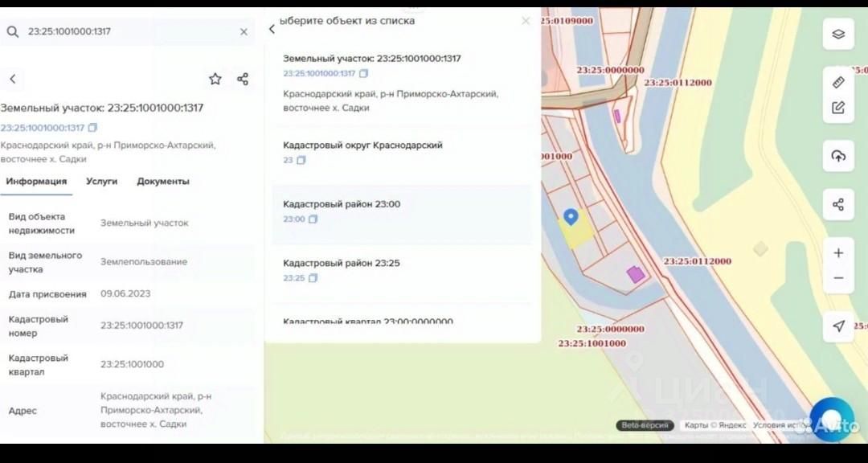This screenshot has width=868, height=463.
Task: Copy cadastral number in the info panel
Action: point(92,128)
